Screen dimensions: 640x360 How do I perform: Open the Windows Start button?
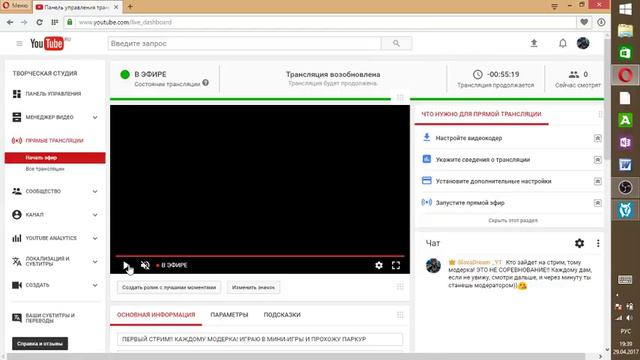pos(625,9)
